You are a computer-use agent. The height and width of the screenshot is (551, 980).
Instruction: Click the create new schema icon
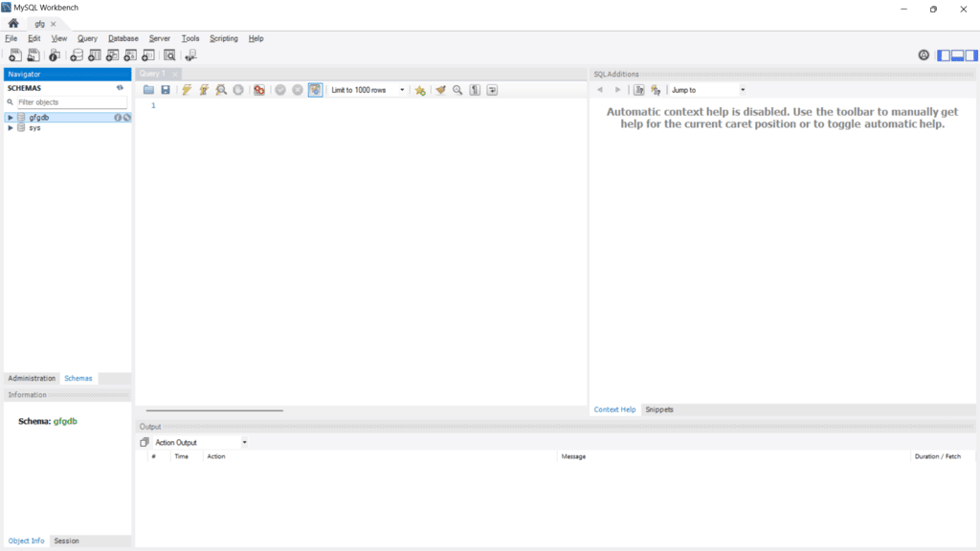77,55
